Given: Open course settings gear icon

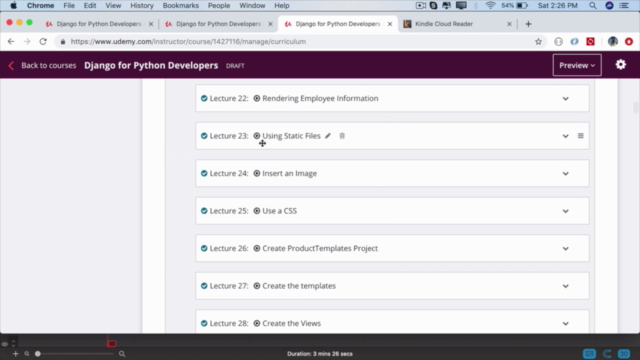Looking at the screenshot, I should [x=620, y=64].
